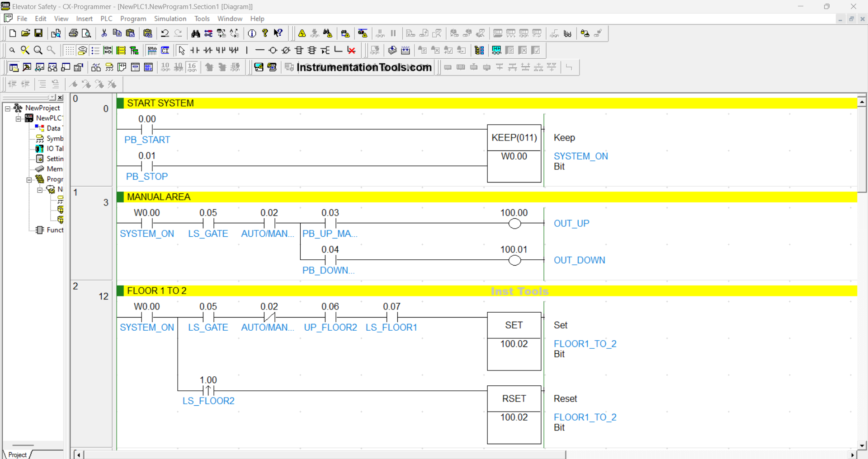
Task: Collapse the NewPLC1 tree node
Action: click(19, 118)
